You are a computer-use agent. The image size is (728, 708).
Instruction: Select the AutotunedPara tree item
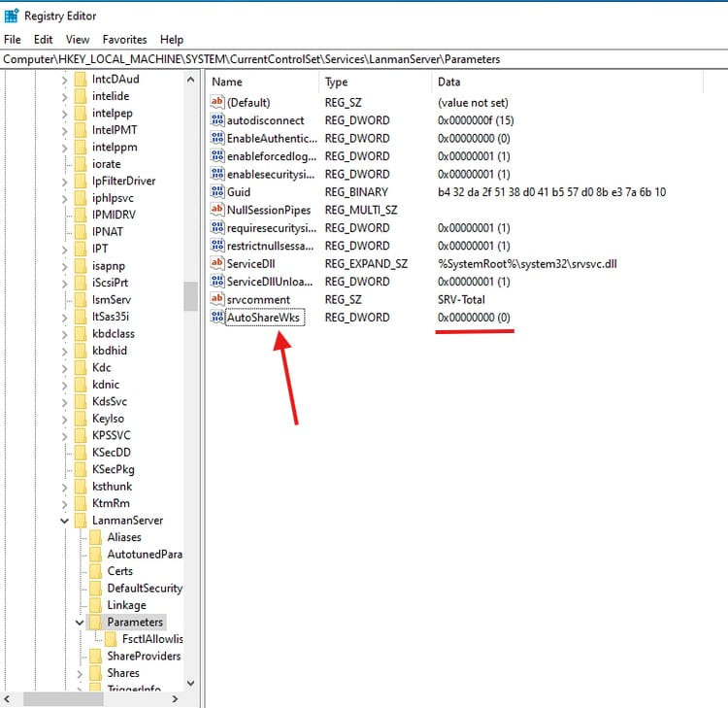pos(145,555)
